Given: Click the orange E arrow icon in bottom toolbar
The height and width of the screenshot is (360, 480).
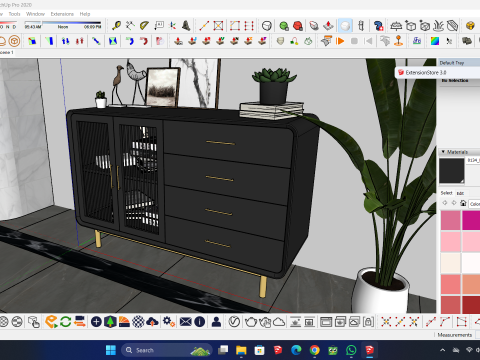Looking at the screenshot, I should 51,322.
